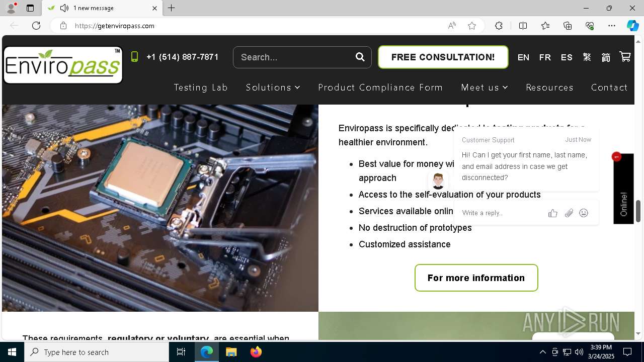Click the For more information button
The height and width of the screenshot is (362, 644).
click(476, 278)
